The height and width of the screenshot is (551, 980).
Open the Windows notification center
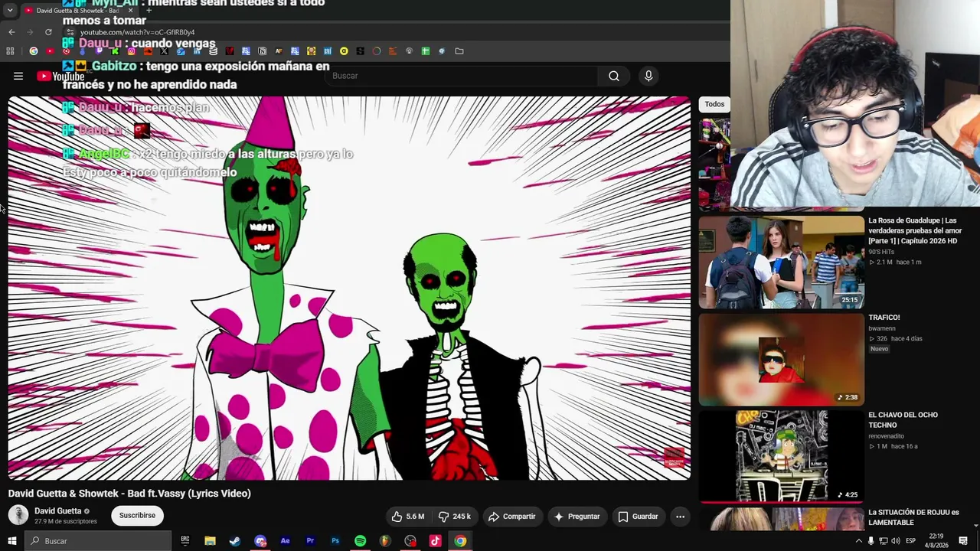click(963, 541)
